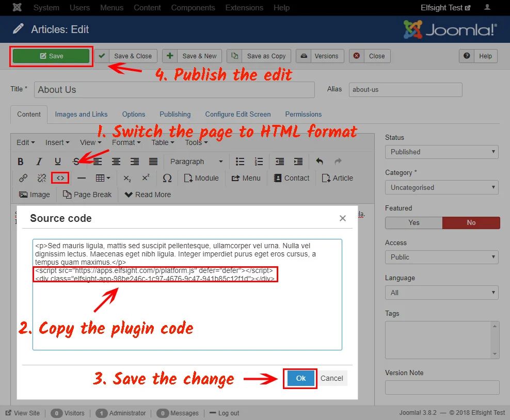510x420 pixels.
Task: Redo the last action
Action: point(338,161)
